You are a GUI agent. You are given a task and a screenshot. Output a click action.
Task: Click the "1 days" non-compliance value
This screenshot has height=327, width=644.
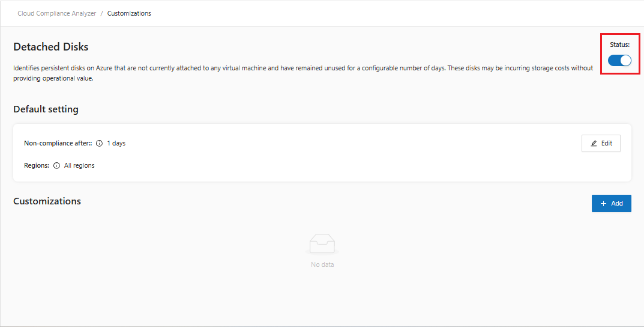[x=116, y=144]
